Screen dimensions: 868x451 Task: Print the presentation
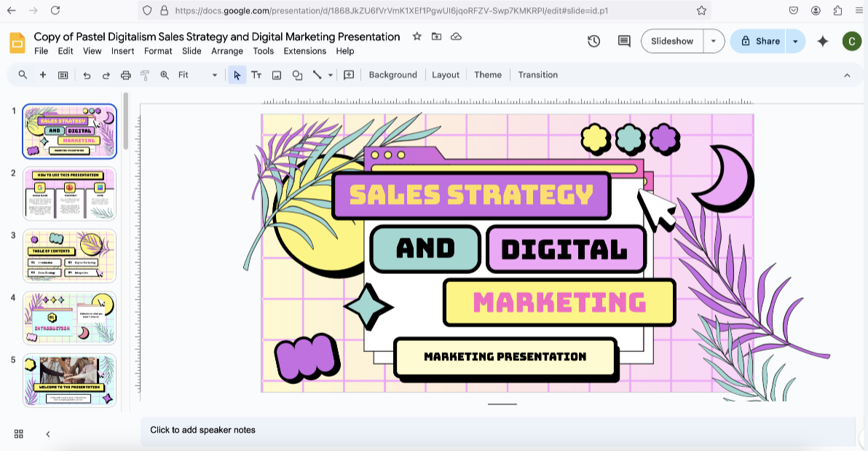pyautogui.click(x=126, y=75)
